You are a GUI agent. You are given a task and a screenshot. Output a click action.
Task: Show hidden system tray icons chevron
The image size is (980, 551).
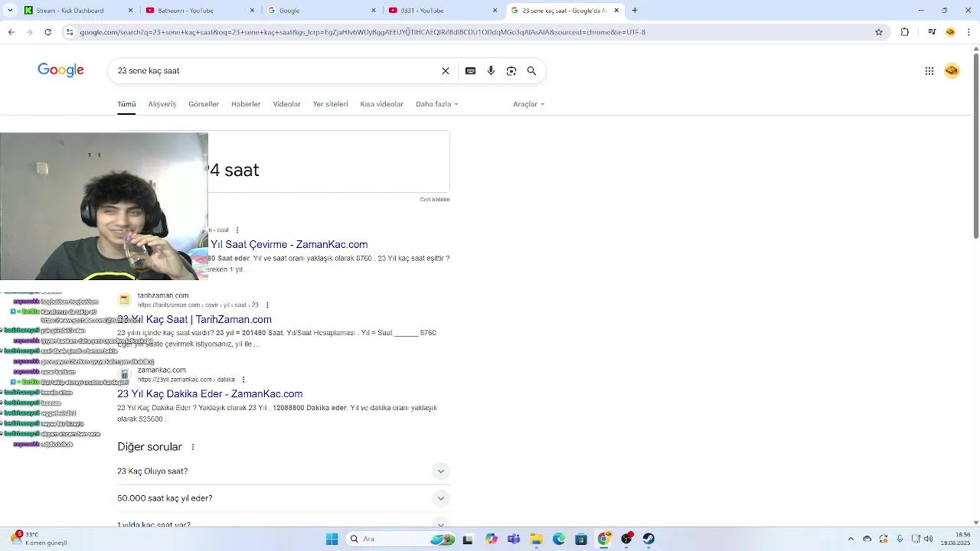[x=850, y=539]
